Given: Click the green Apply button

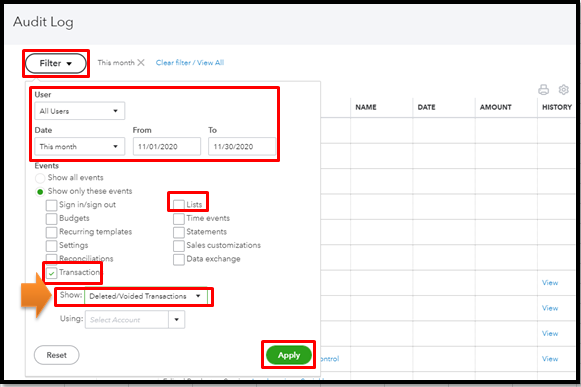Looking at the screenshot, I should [x=289, y=355].
